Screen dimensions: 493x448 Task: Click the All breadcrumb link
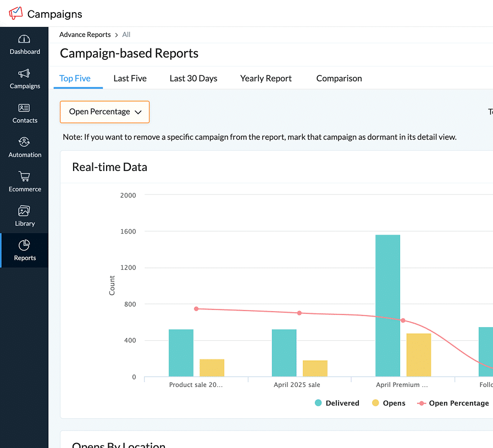click(126, 35)
